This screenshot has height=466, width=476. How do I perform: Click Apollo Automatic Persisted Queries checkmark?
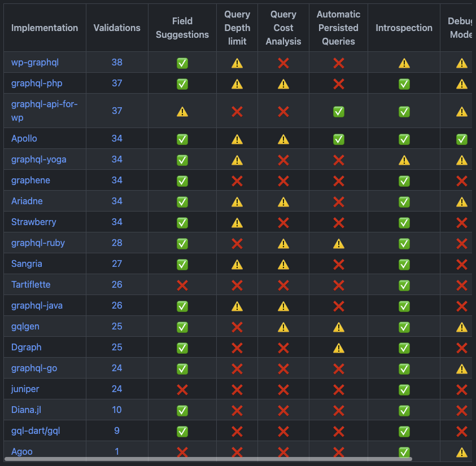338,139
